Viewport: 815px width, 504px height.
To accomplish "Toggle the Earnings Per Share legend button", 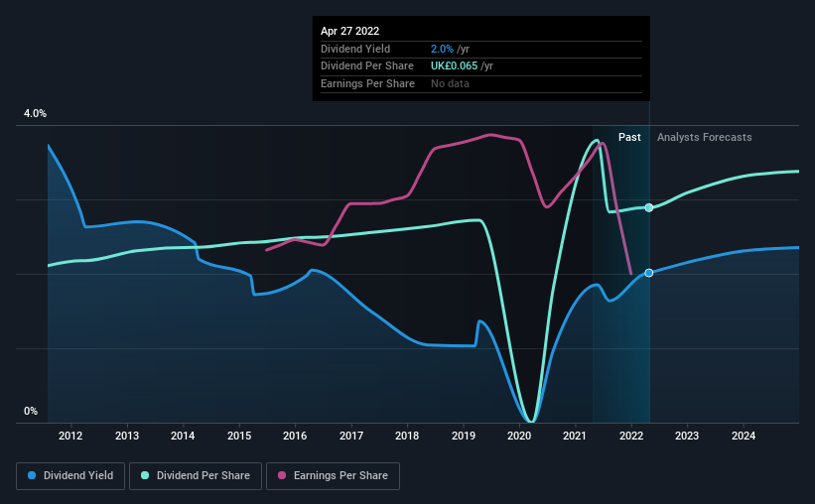I will [x=333, y=476].
